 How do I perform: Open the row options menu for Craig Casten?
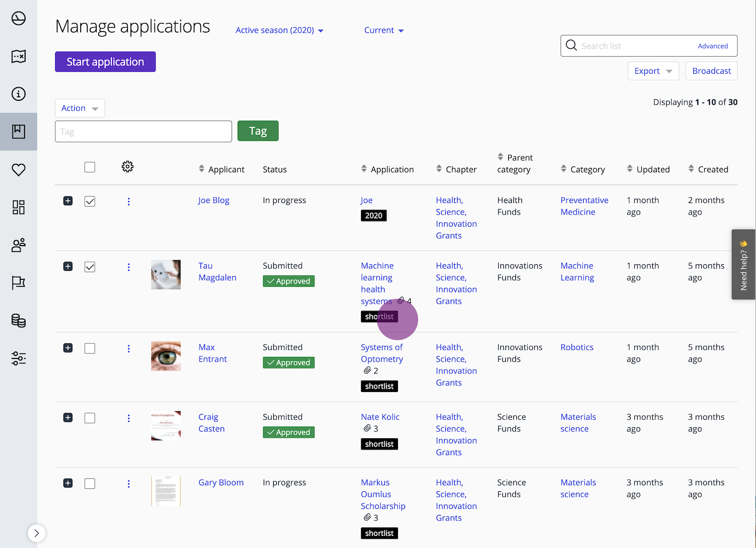tap(129, 418)
